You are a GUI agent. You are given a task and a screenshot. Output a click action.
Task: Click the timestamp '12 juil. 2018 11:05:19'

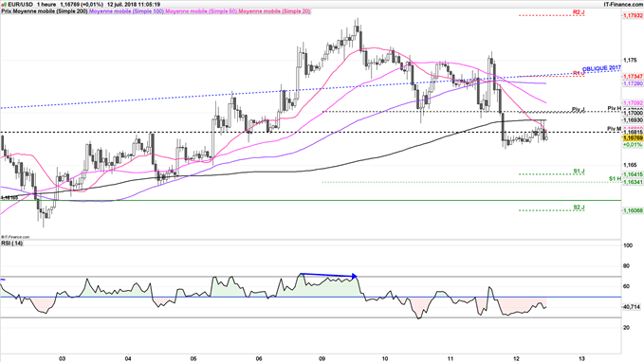coord(134,5)
